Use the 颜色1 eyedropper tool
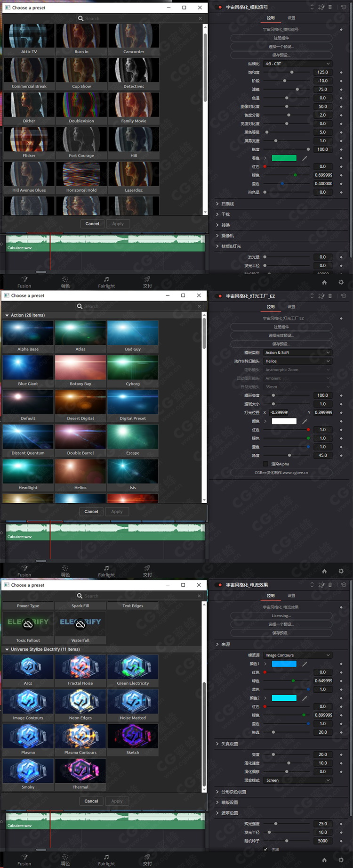This screenshot has height=868, width=353. 305,664
